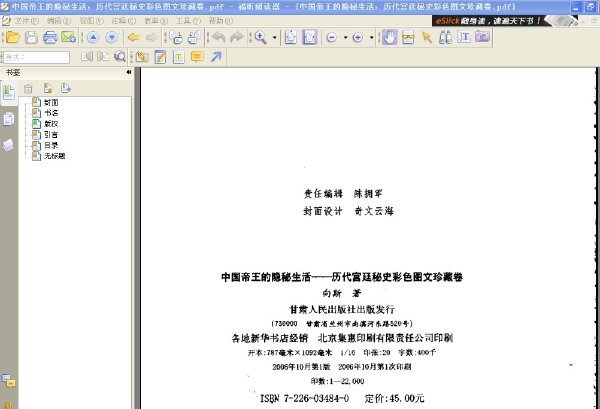Click the Snapshot camera icon
Viewport: 600px width, 409px height.
click(482, 37)
